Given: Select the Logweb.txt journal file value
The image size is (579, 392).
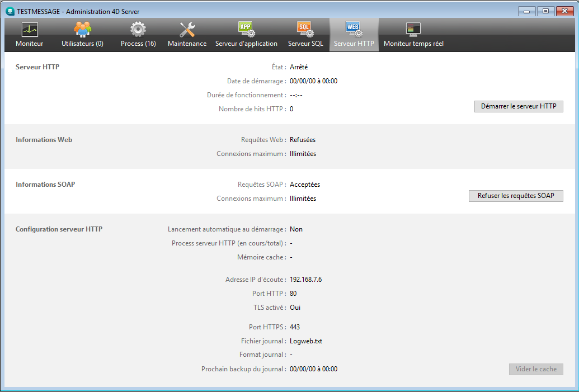Looking at the screenshot, I should pos(305,341).
